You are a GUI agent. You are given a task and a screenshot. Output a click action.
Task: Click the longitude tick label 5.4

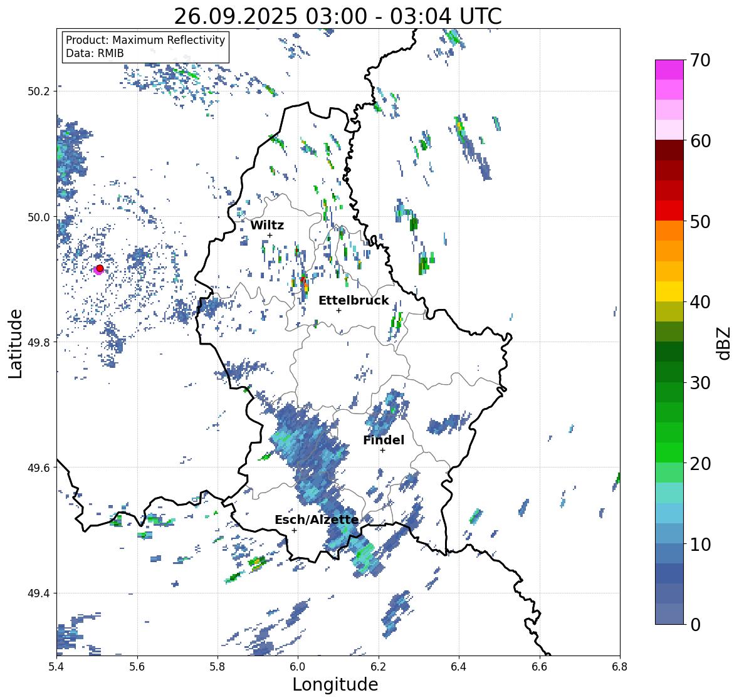56,667
